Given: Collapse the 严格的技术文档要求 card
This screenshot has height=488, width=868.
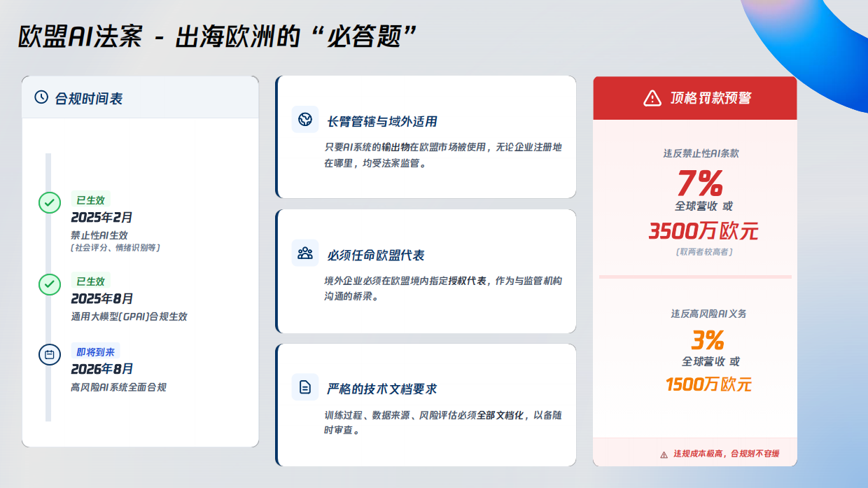Looking at the screenshot, I should click(x=427, y=405).
